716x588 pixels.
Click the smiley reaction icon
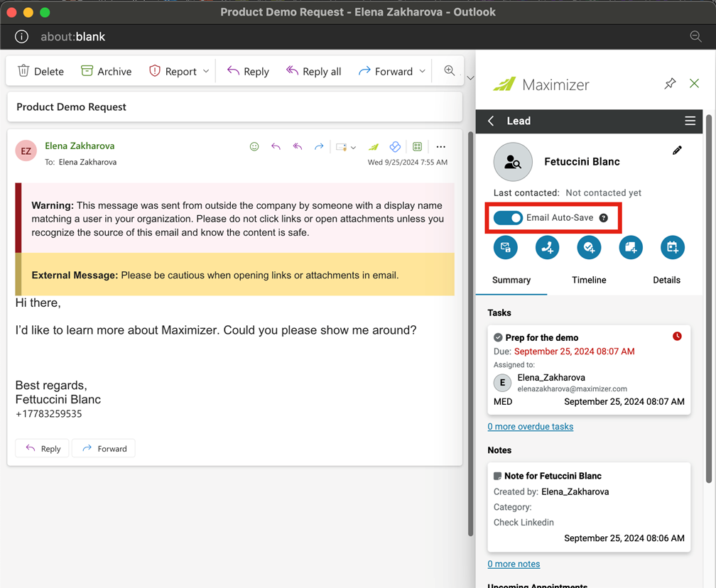pos(254,146)
